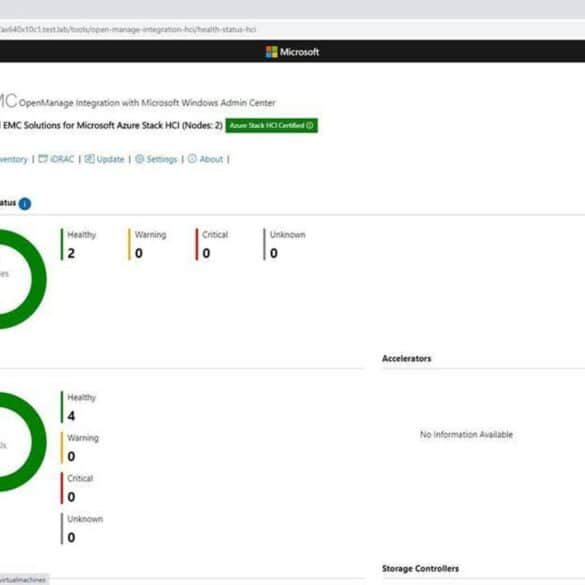Click the info icon in Azure Stack HCI Certified badge
The image size is (585, 585).
[310, 125]
